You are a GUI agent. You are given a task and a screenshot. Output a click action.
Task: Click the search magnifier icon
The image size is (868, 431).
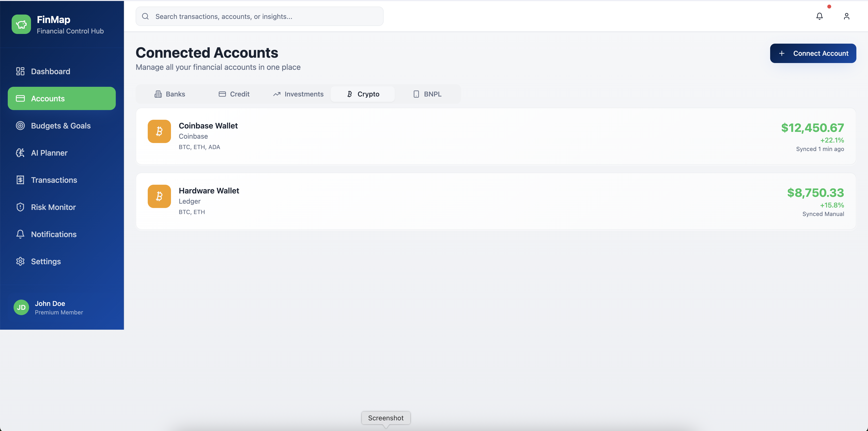(145, 16)
